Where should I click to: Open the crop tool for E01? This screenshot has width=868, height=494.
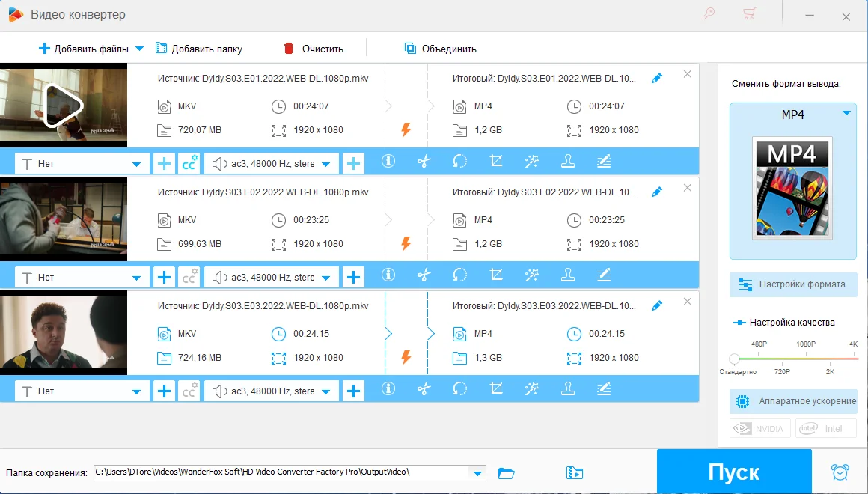point(496,161)
